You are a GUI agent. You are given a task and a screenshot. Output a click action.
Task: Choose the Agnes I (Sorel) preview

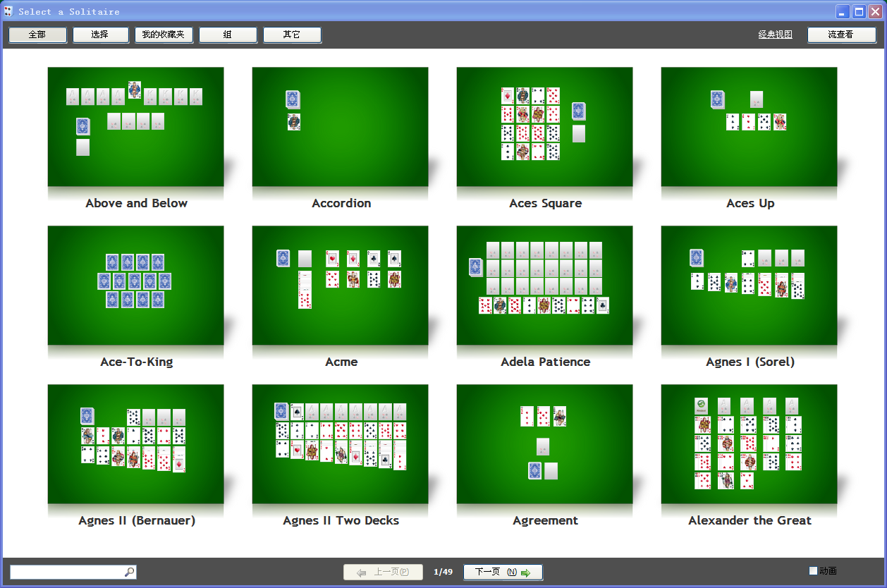(749, 286)
